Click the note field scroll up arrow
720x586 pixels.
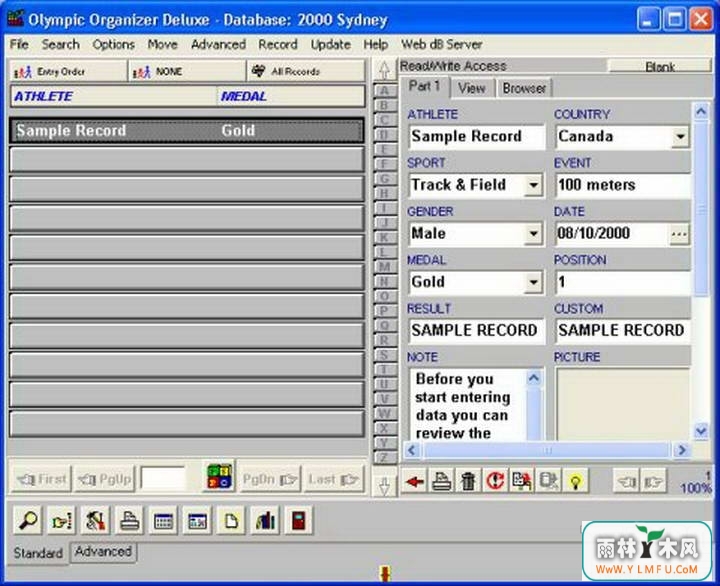tap(533, 378)
